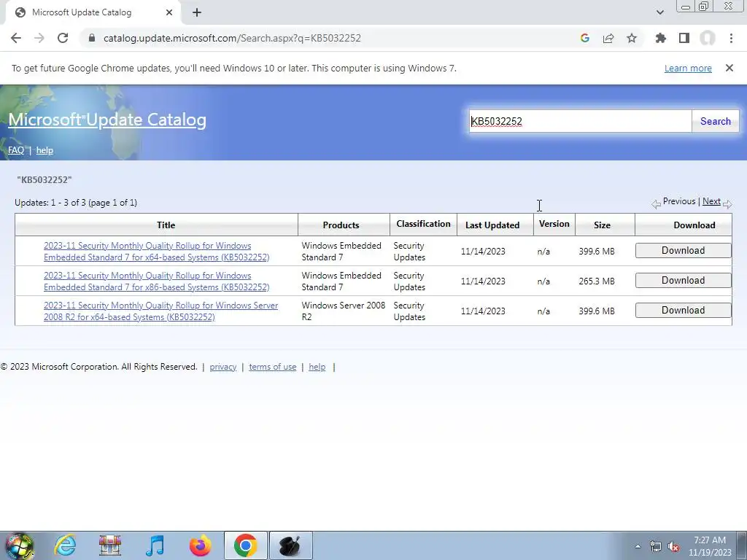Image resolution: width=747 pixels, height=560 pixels.
Task: Close the Microsoft Update Catalog tab
Action: 169,12
